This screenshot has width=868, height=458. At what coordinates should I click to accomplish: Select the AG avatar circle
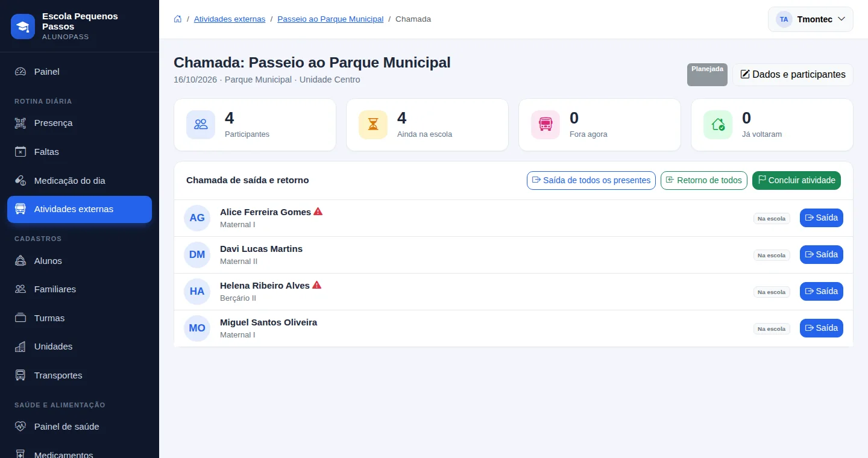[197, 218]
